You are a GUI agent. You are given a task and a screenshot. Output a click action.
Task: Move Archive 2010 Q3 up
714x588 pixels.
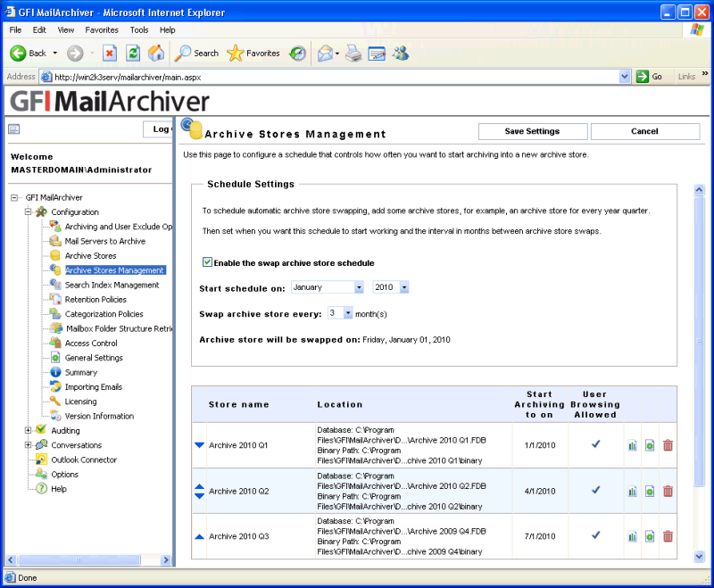coord(199,536)
